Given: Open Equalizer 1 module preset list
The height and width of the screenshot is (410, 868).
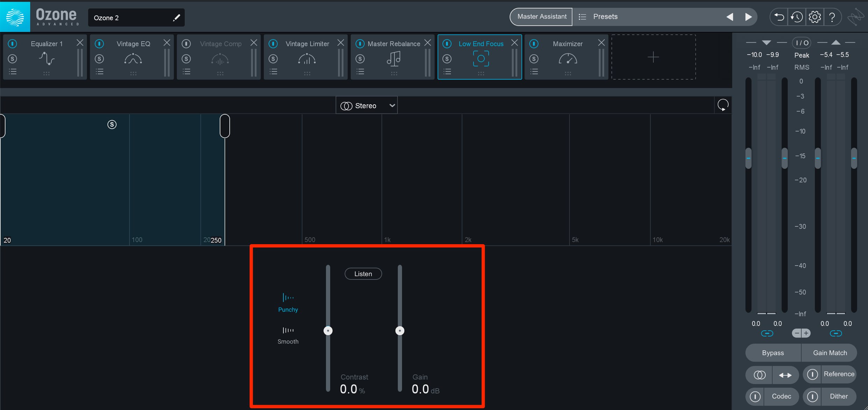Looking at the screenshot, I should [13, 72].
